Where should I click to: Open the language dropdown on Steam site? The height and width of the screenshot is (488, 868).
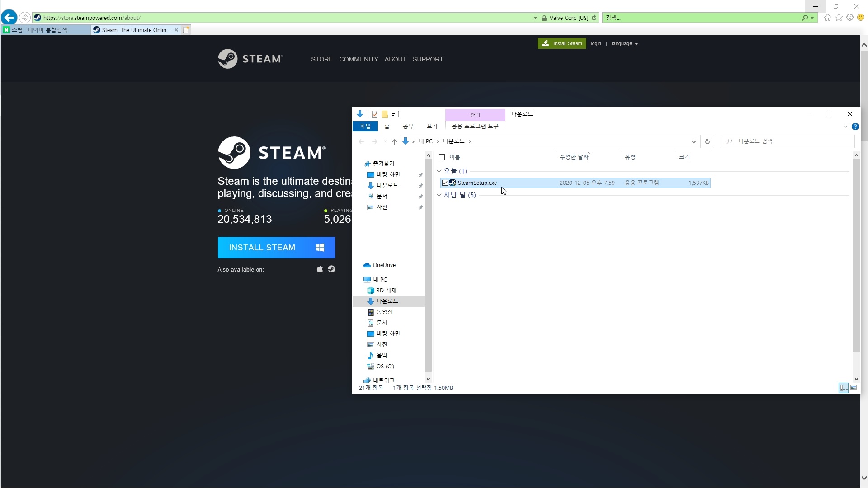(x=625, y=44)
